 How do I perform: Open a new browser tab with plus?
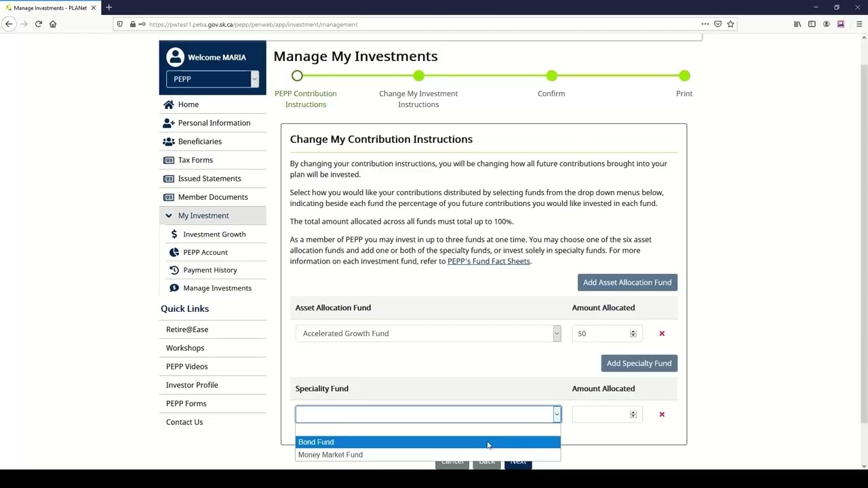108,7
